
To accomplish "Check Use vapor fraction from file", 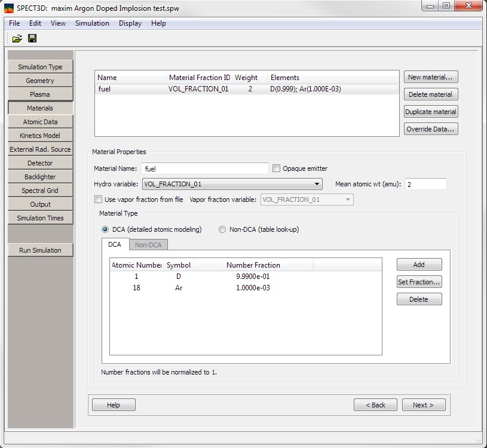I will [x=99, y=200].
